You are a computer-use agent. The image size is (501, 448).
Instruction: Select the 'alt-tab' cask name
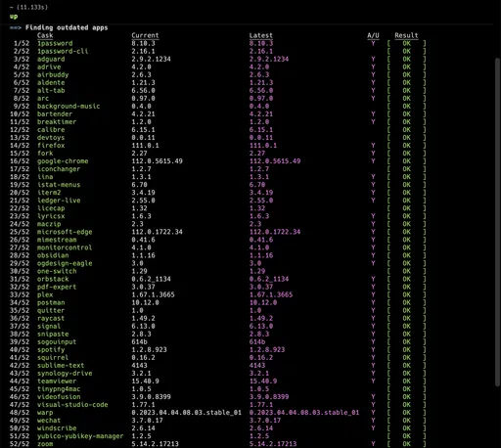click(51, 90)
